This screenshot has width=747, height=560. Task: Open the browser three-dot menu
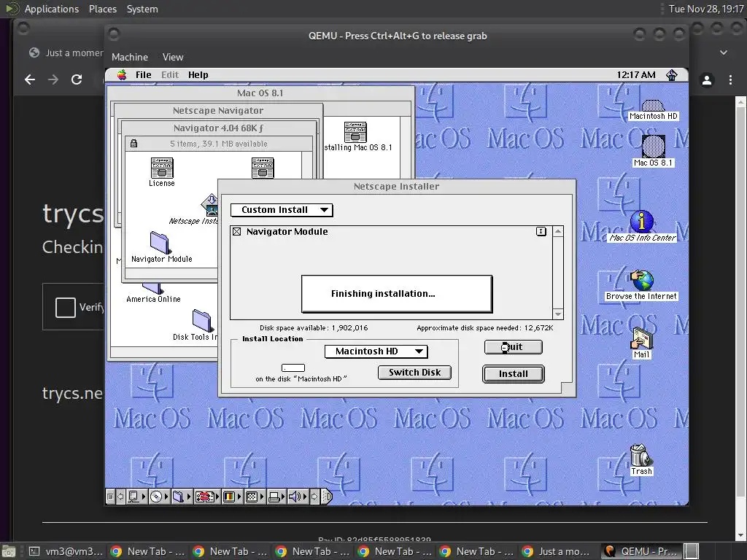point(730,80)
